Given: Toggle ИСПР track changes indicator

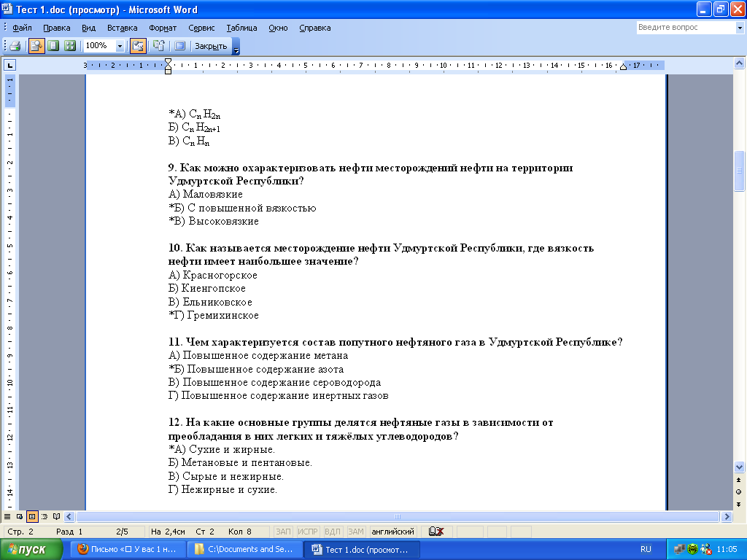Looking at the screenshot, I should pyautogui.click(x=307, y=532).
